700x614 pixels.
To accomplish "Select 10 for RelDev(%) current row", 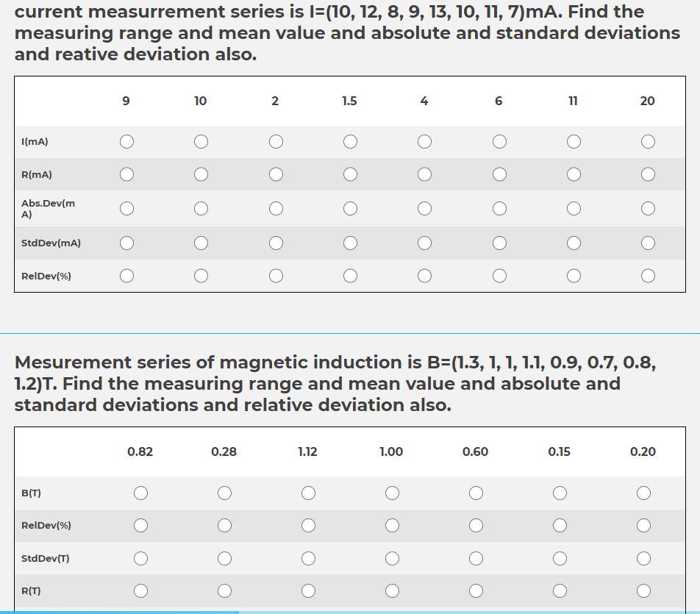I will click(x=201, y=276).
